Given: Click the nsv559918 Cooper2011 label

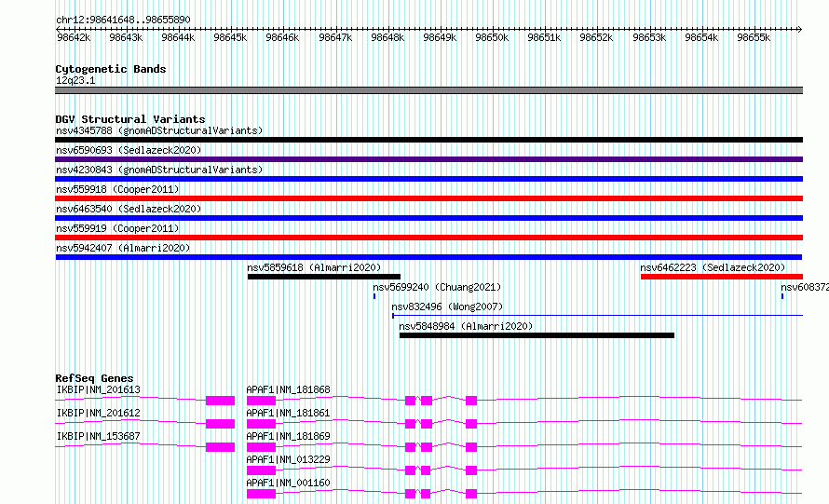Looking at the screenshot, I should (x=117, y=189).
